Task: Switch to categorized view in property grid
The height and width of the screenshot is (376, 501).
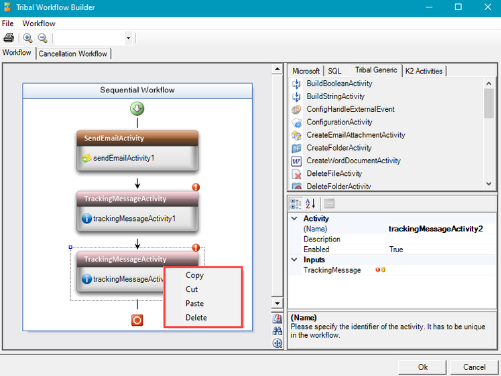Action: (x=295, y=203)
